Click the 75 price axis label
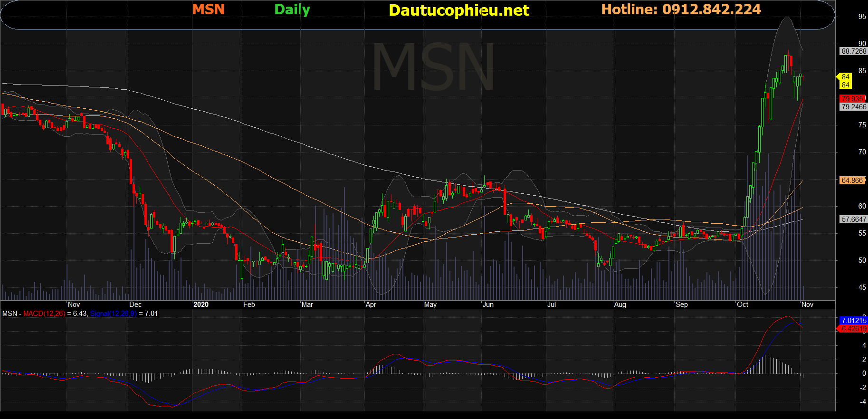Screen dimensions: 868x419 862,125
